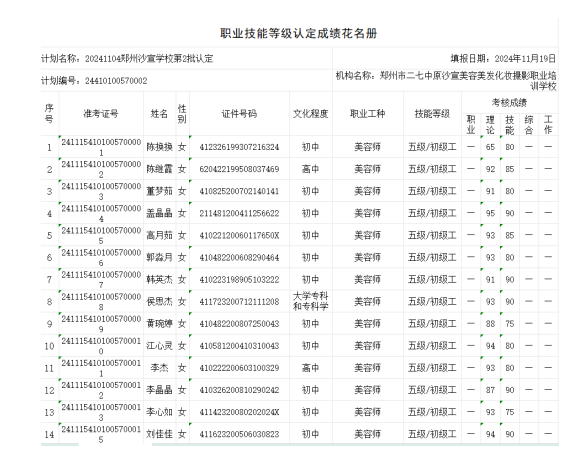Click ID number 41022120060117650X

pyautogui.click(x=239, y=235)
